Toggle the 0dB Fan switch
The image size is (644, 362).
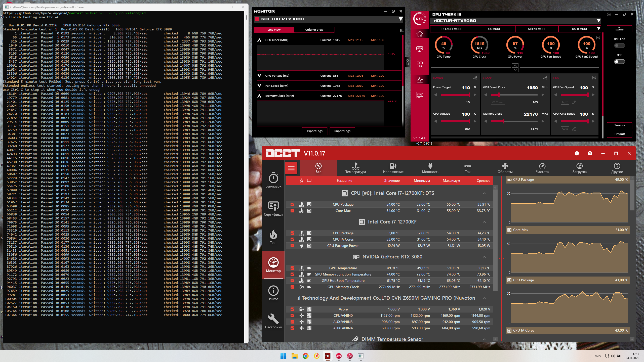619,46
